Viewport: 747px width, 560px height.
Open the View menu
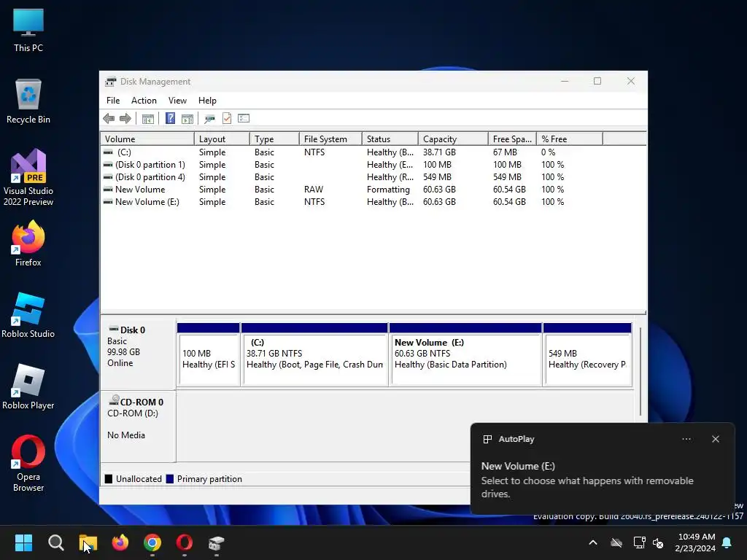[177, 101]
